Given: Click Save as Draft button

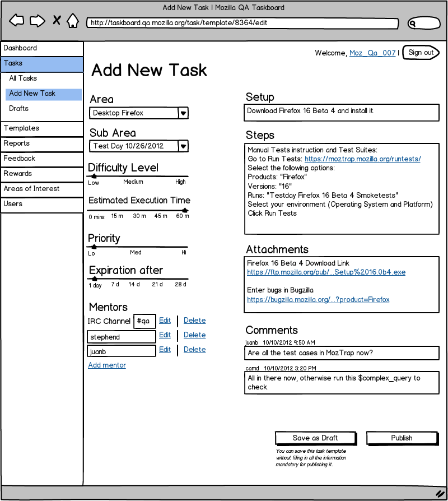Looking at the screenshot, I should pos(315,438).
